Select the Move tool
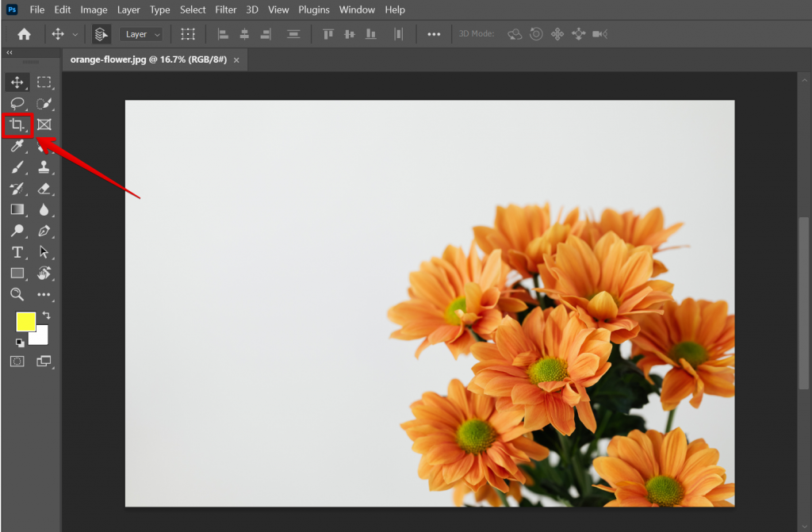 [17, 82]
